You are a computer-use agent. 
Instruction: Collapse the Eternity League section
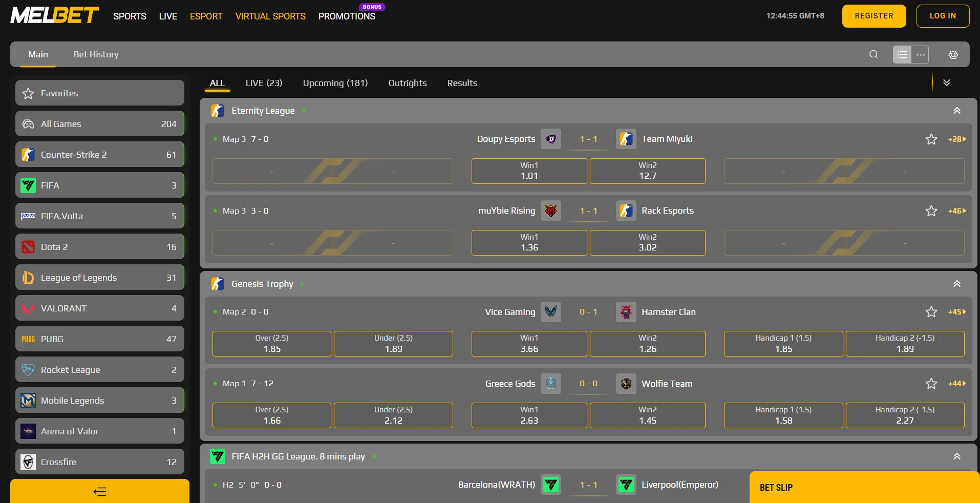pos(956,111)
